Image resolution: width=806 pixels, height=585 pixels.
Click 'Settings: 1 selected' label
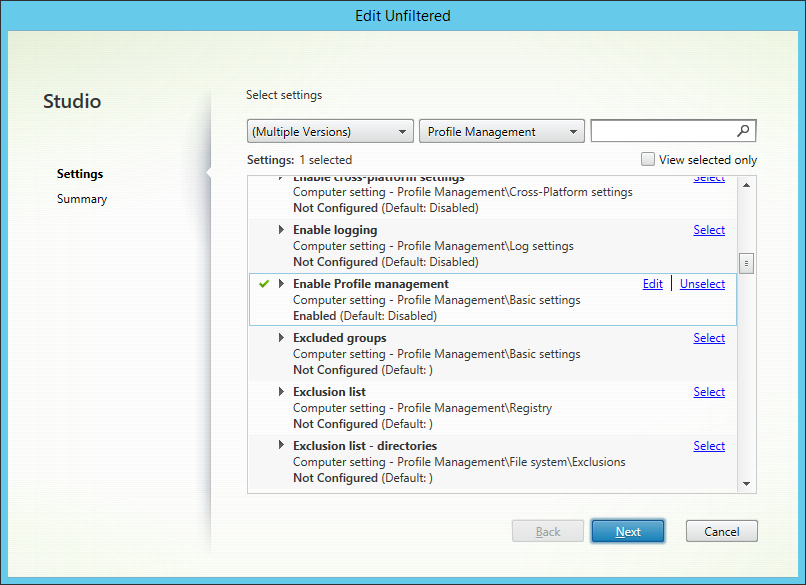[300, 160]
